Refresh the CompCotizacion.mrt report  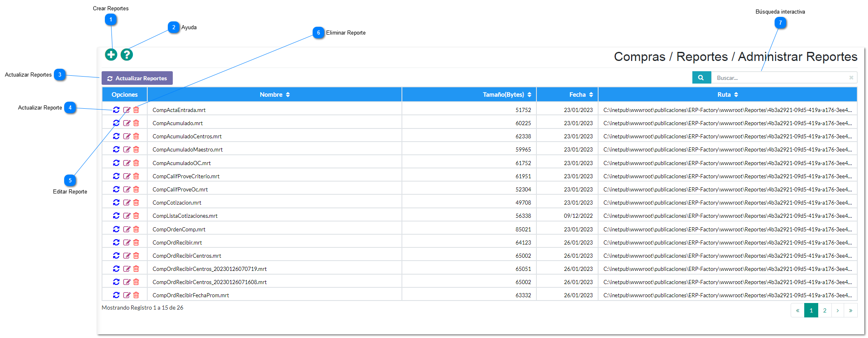coord(116,203)
